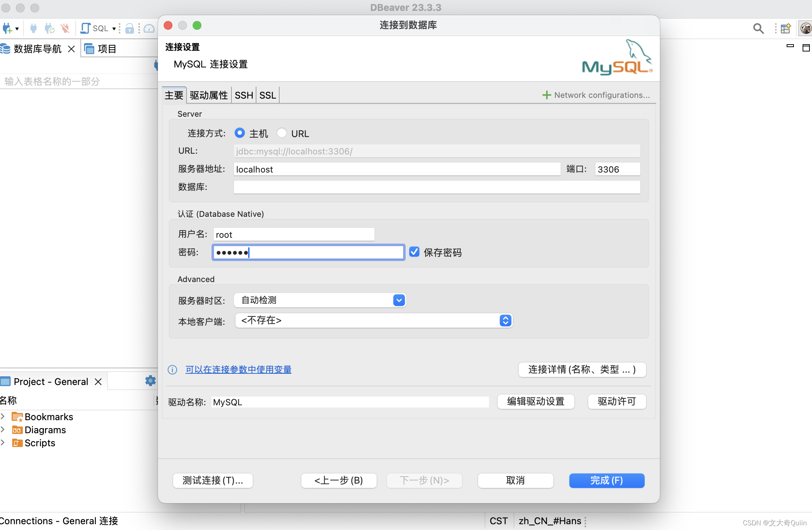Close the 数据库导航 tab
Image resolution: width=812 pixels, height=530 pixels.
(71, 49)
